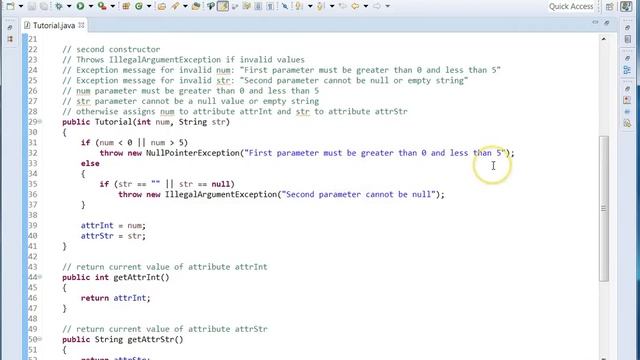Click the Next Annotation icon
The width and height of the screenshot is (640, 360).
point(298,6)
